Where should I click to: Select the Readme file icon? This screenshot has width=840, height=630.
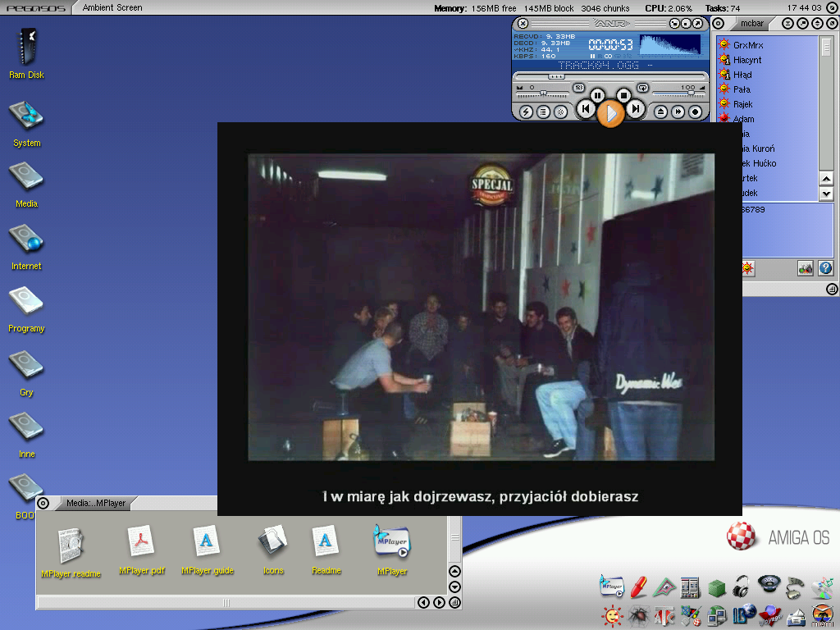(326, 550)
